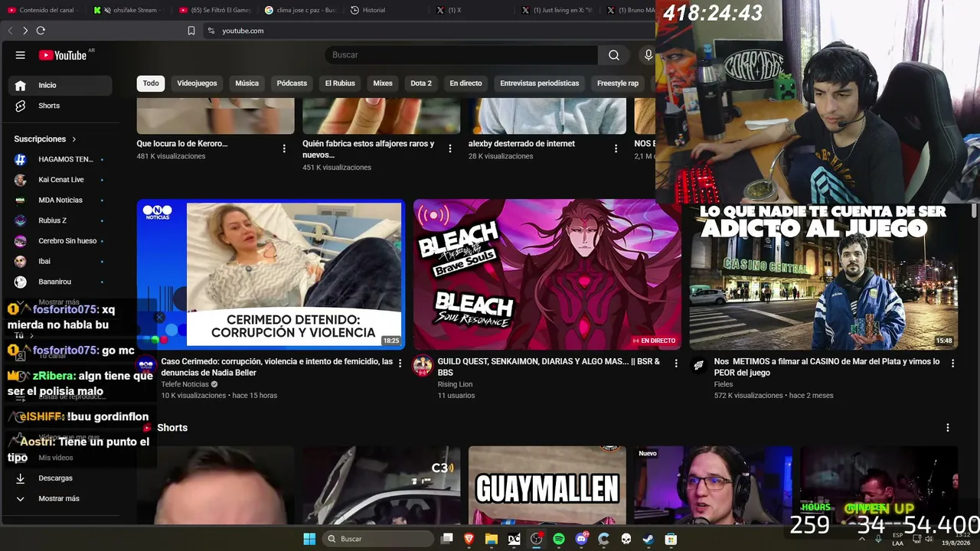Open File Explorer from the taskbar
The height and width of the screenshot is (551, 980).
coord(492,539)
